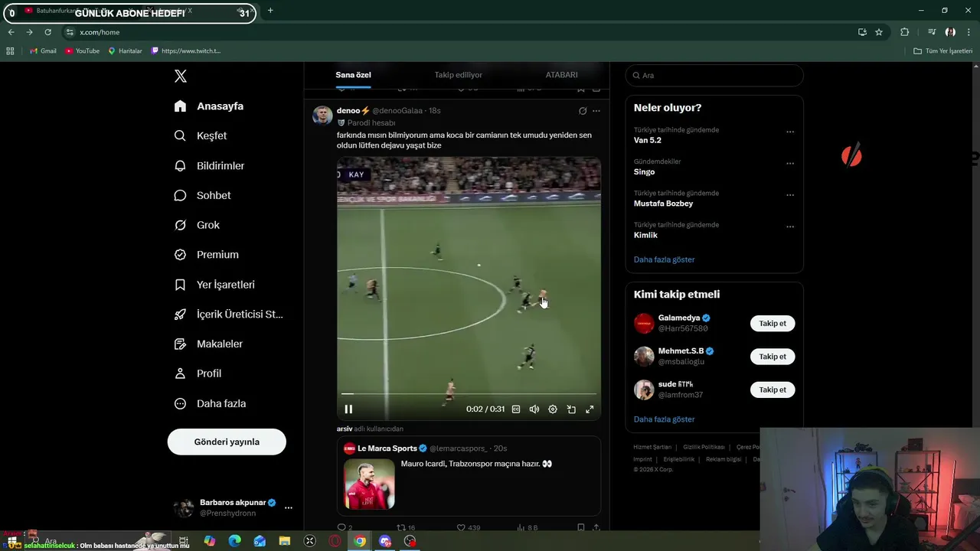This screenshot has height=551, width=980.
Task: Click Gönderi yayınla post button
Action: pos(227,442)
